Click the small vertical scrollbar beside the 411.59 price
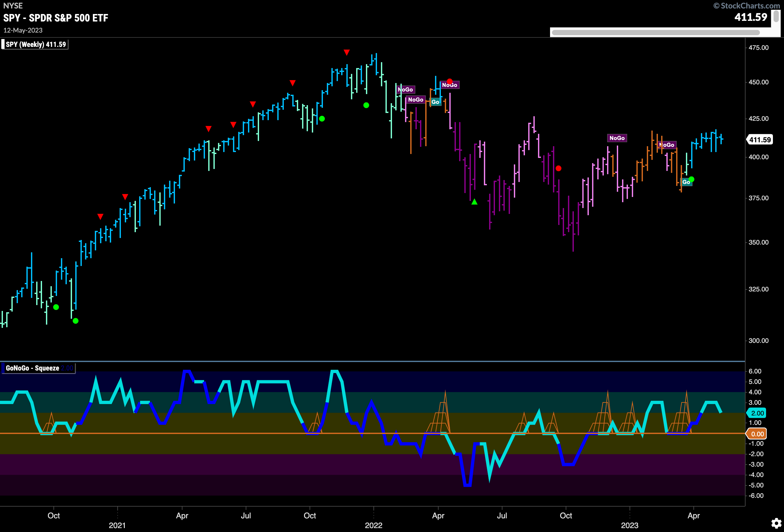Image resolution: width=784 pixels, height=532 pixels. (x=776, y=16)
